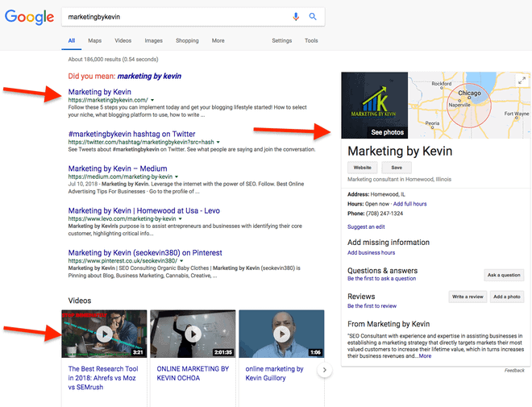This screenshot has width=532, height=407.
Task: Open search Tools
Action: tap(311, 40)
